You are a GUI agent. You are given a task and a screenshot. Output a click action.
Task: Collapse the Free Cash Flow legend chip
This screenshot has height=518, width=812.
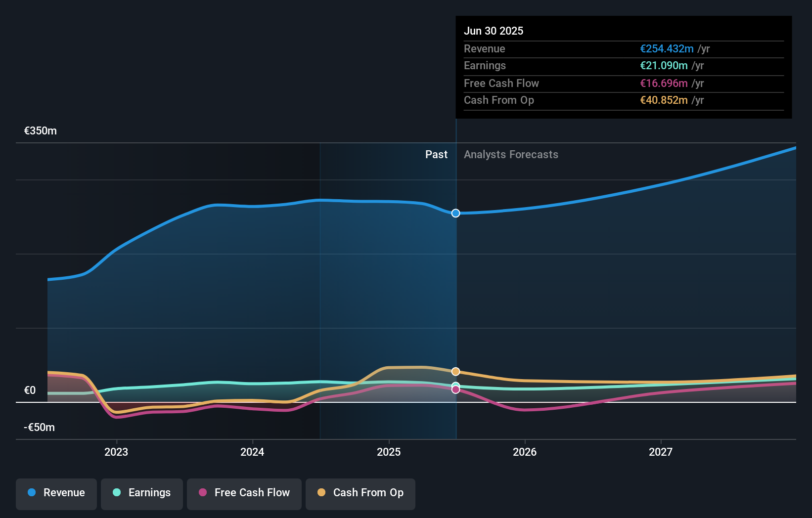pos(244,494)
